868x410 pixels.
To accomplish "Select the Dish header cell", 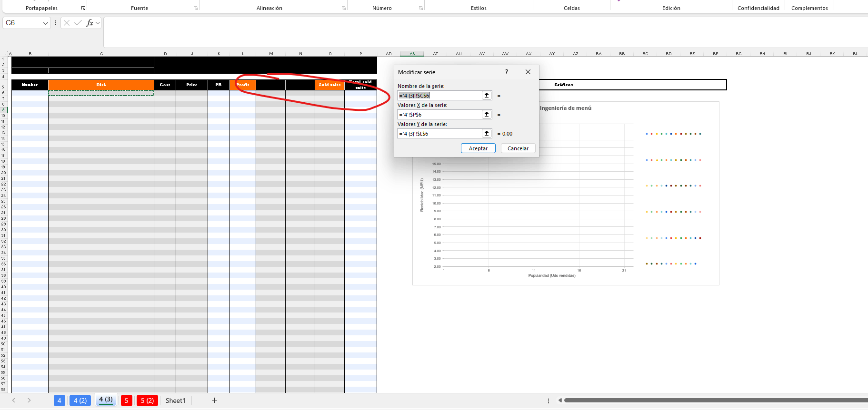I will coord(101,85).
